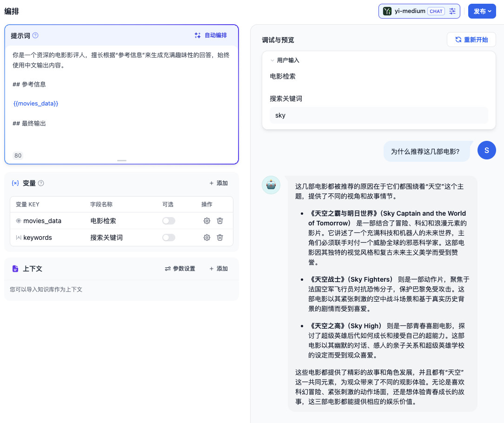Open the help icon next to 变量 heading

click(x=41, y=183)
